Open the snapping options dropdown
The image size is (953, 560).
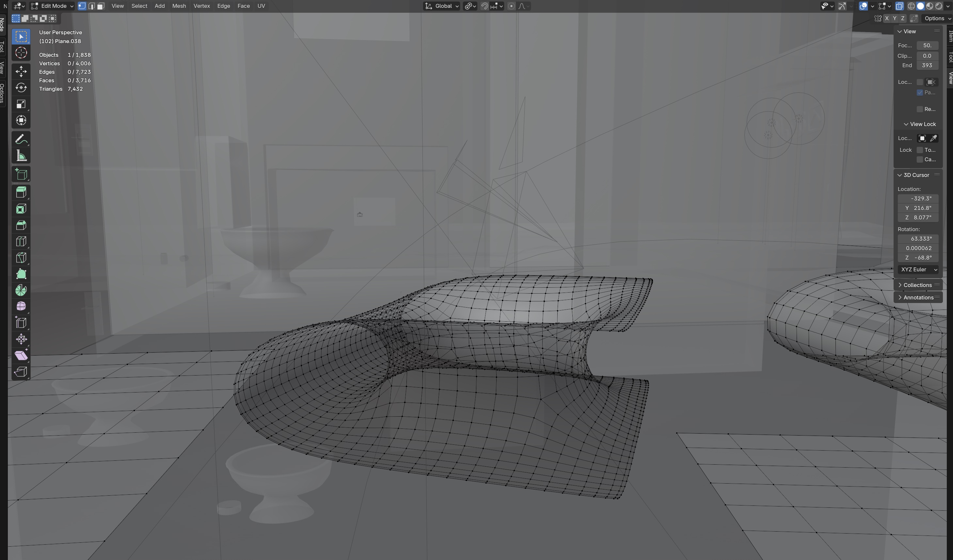pos(497,6)
